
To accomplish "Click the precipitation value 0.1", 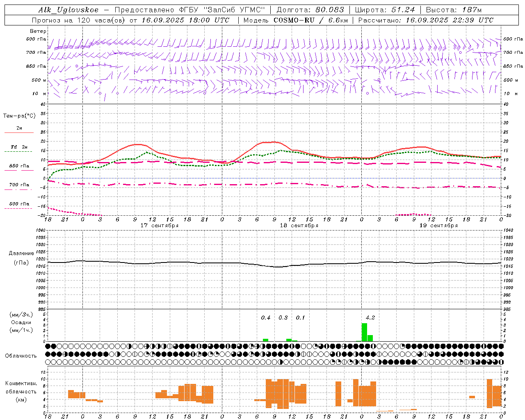I will [300, 317].
